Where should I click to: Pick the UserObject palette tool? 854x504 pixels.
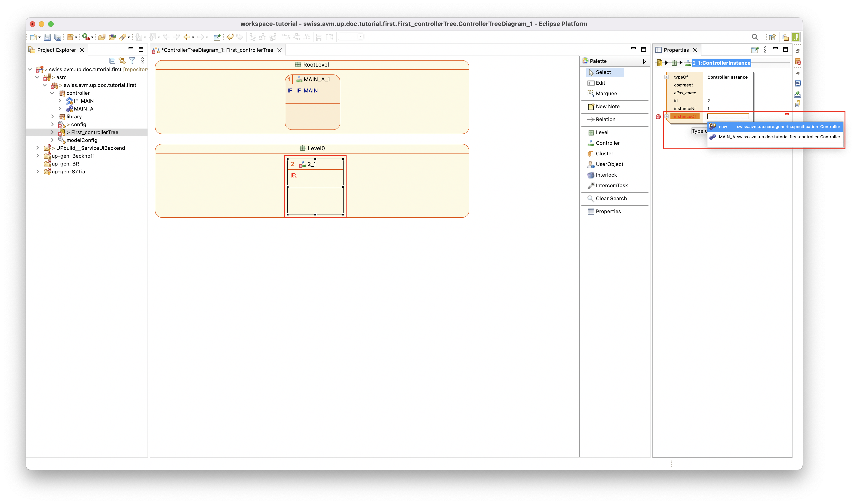609,164
